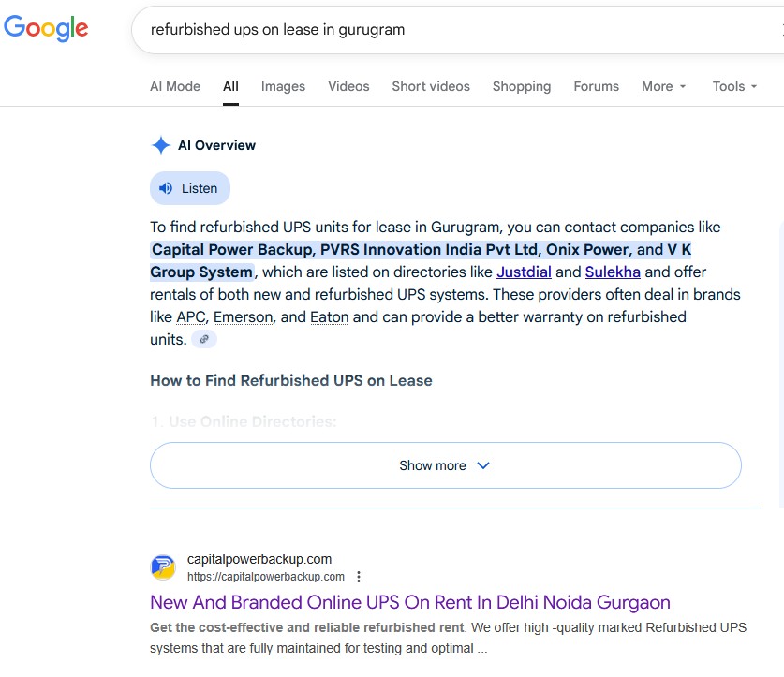This screenshot has width=784, height=677.
Task: Open the three-dot result options menu
Action: pyautogui.click(x=359, y=577)
